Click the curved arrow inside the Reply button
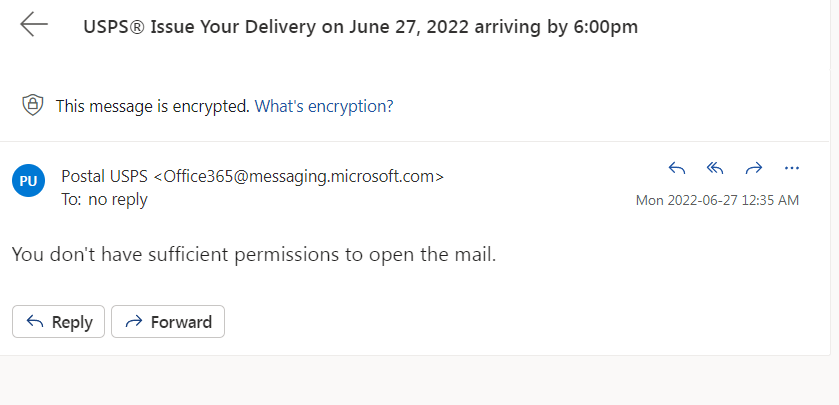 (x=35, y=322)
